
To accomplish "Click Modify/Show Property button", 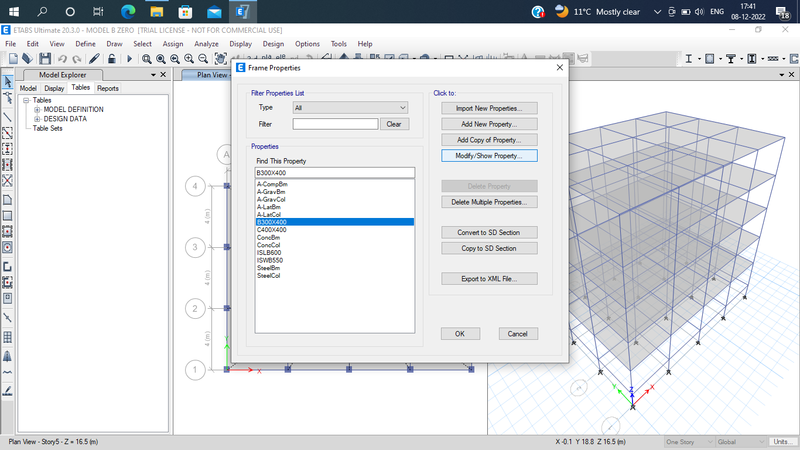I will [489, 156].
